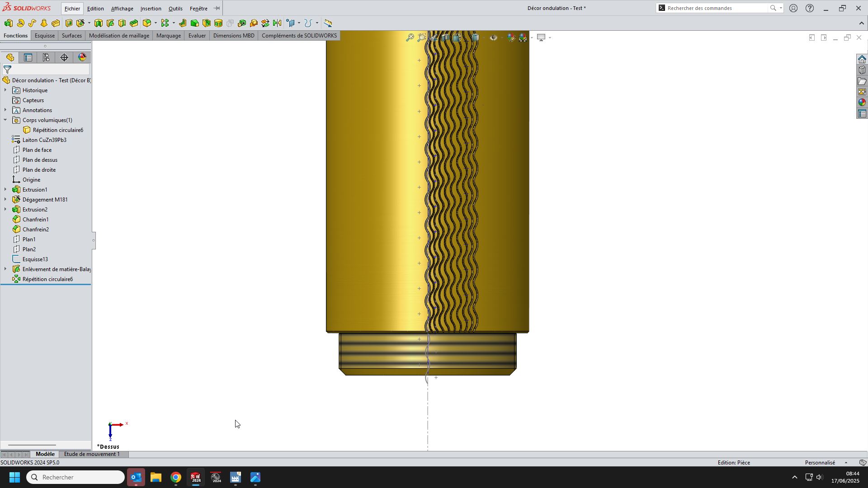Expand the Extrusion2 feature
The image size is (868, 488).
point(5,210)
